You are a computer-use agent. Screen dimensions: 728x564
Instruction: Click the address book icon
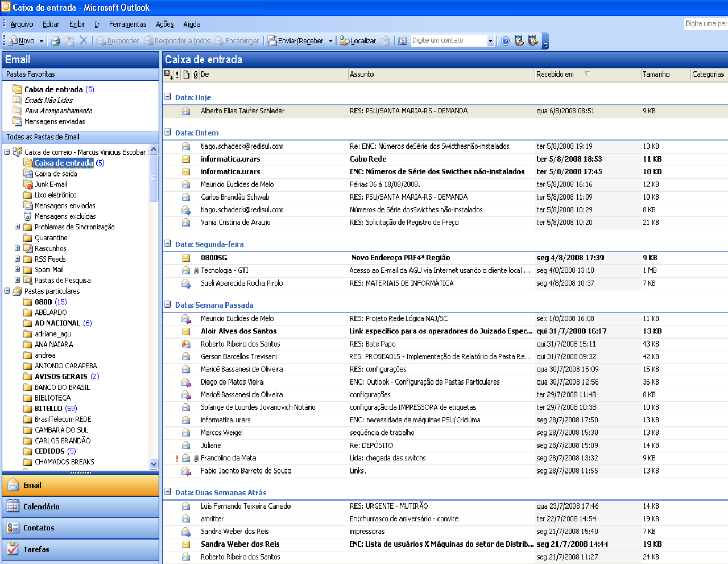[403, 41]
